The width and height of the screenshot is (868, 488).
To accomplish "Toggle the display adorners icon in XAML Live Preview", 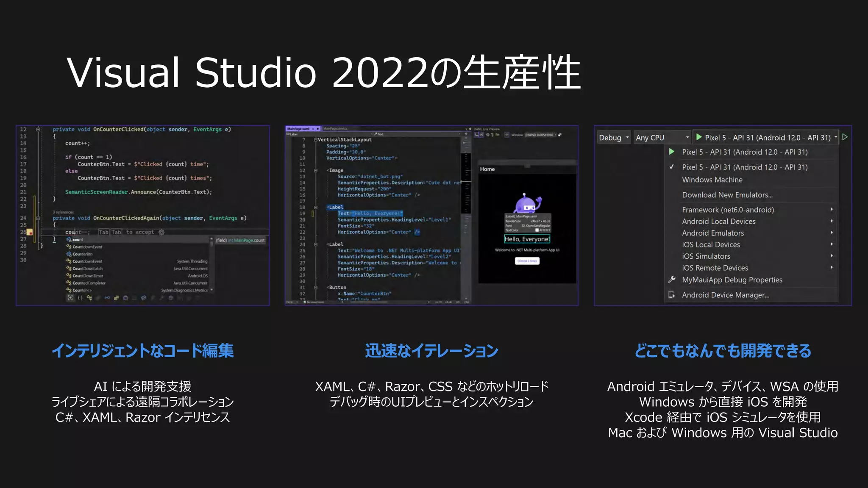I will click(481, 135).
